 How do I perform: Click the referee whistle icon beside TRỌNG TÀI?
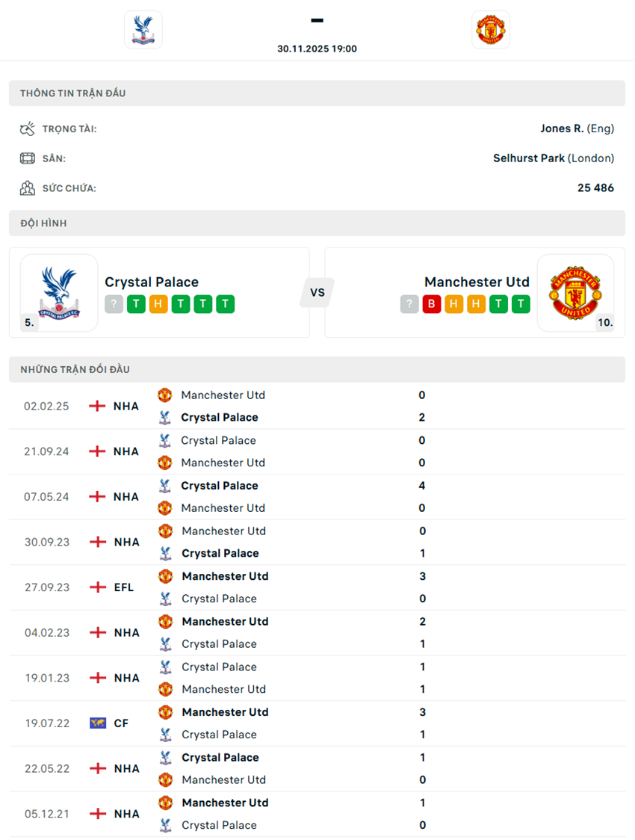[x=28, y=128]
